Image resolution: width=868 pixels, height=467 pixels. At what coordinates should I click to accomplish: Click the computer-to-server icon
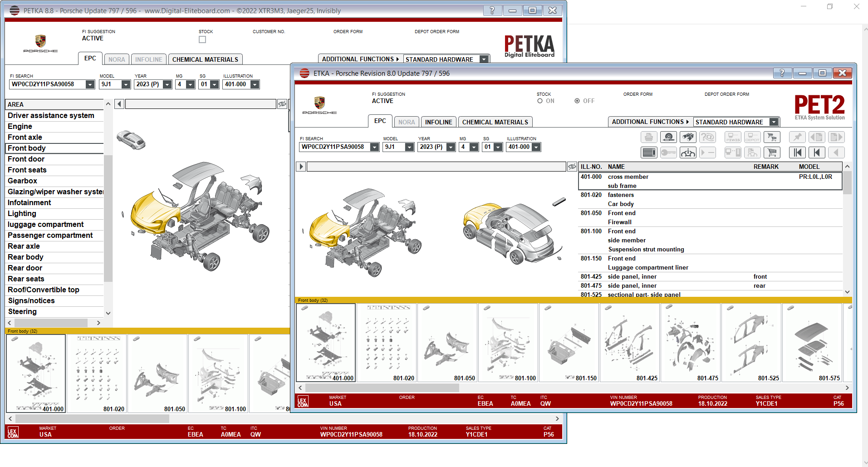pos(733,152)
